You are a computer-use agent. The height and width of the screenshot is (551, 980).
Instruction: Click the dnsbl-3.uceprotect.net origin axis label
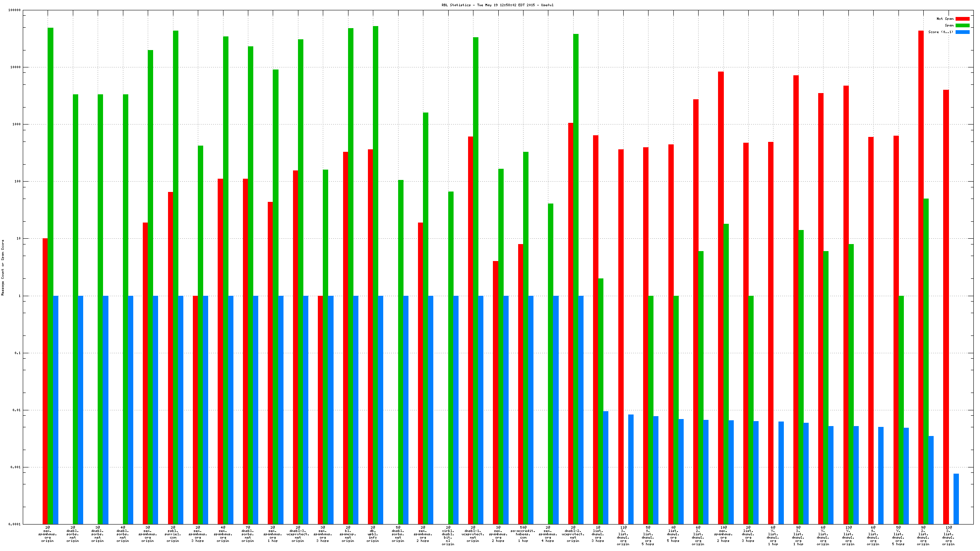(x=298, y=534)
